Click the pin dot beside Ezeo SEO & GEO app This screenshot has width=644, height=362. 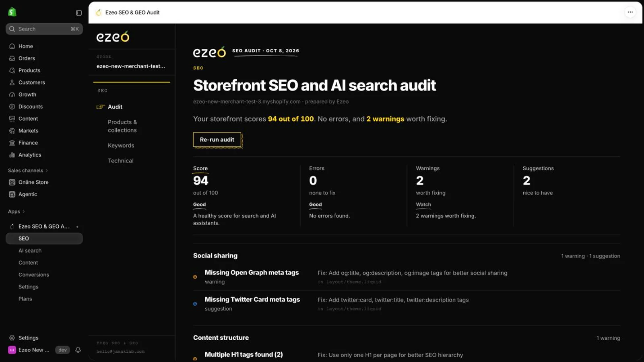click(77, 227)
